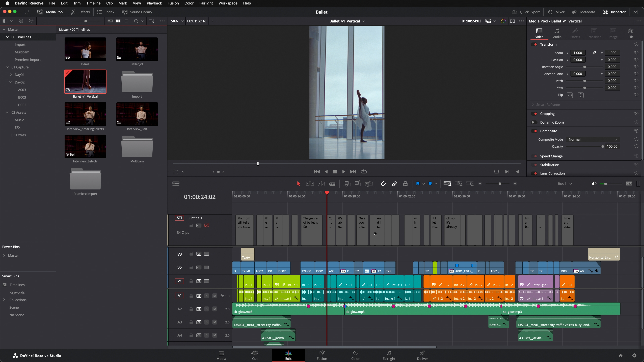Click the Trim Edit mode tool
Viewport: 644px width, 362px height.
click(x=310, y=184)
